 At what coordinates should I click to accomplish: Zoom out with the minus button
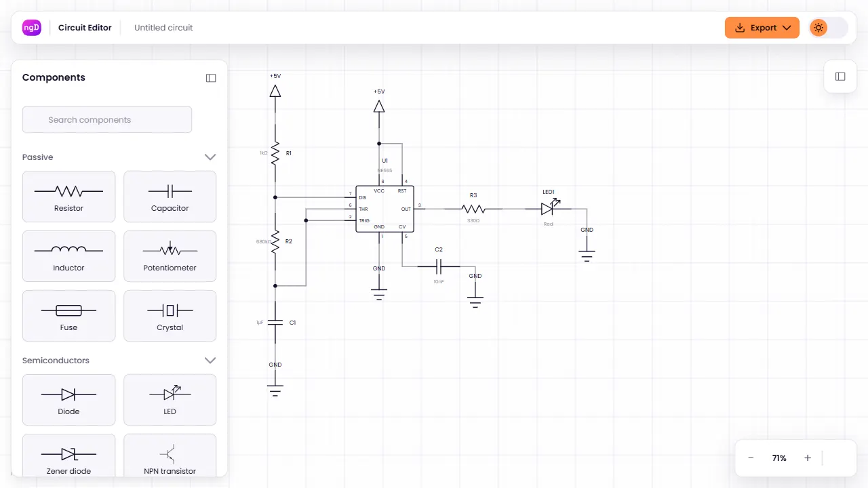click(x=751, y=458)
